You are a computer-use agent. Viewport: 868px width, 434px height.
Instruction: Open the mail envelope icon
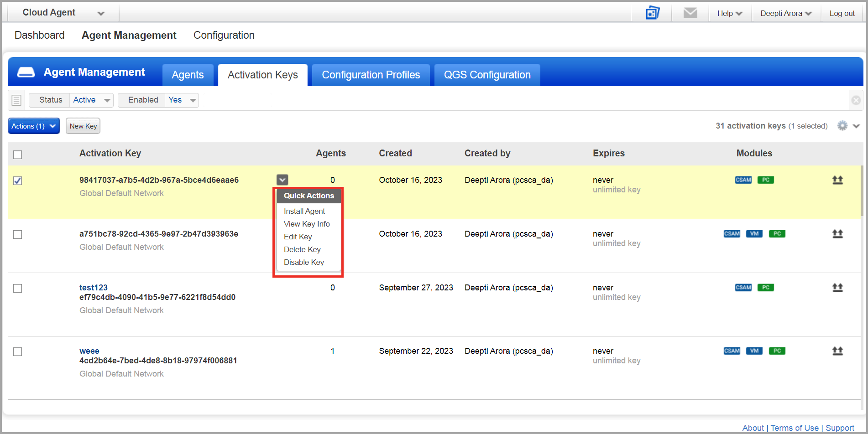click(x=690, y=13)
